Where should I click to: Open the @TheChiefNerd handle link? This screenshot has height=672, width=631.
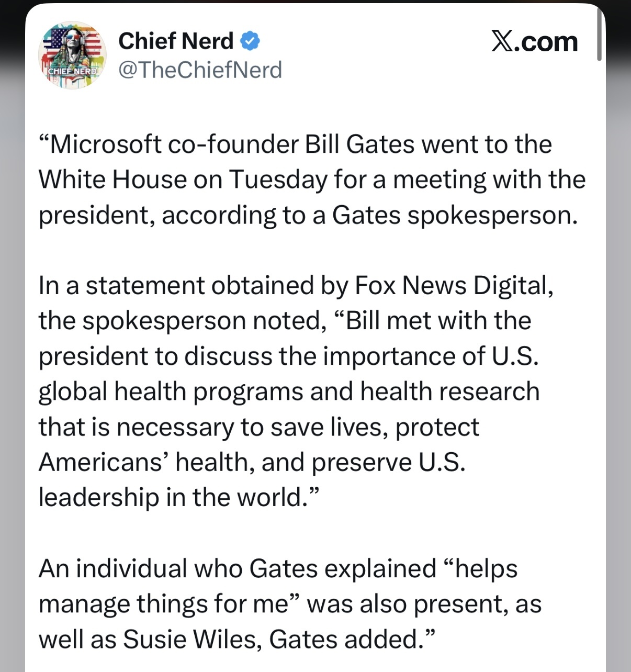(x=200, y=70)
